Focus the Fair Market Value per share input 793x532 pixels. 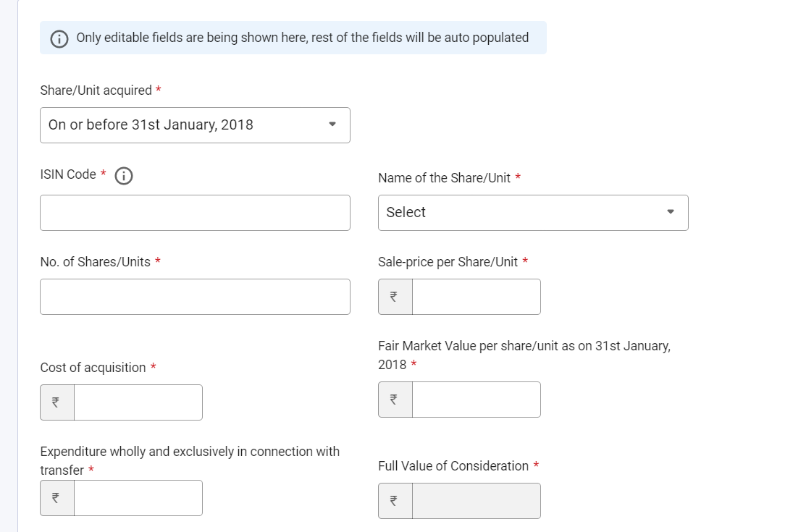coord(477,400)
